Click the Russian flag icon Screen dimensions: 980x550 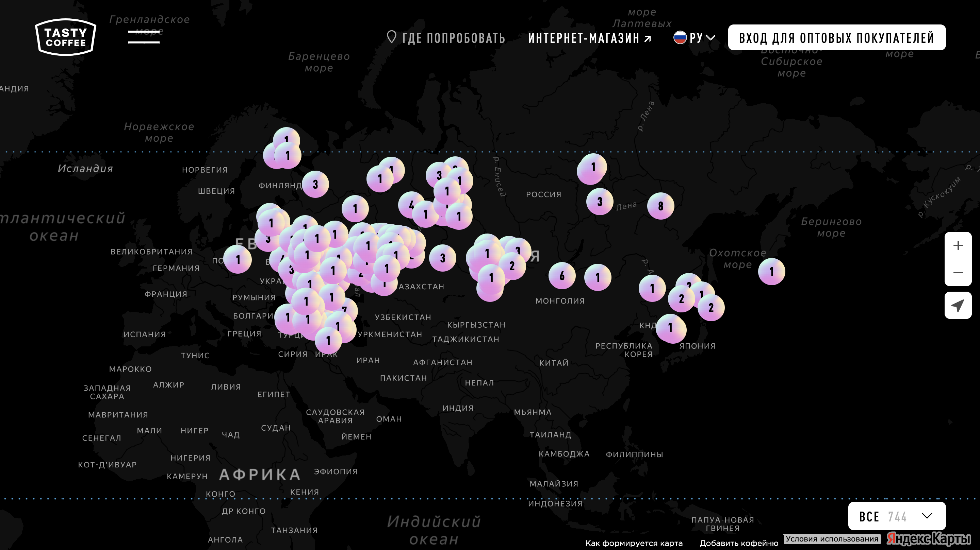tap(680, 38)
